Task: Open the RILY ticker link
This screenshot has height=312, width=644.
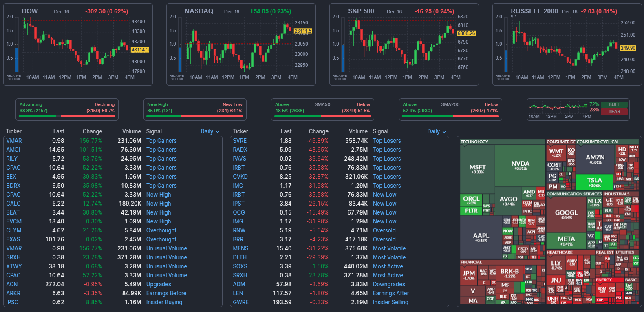Action: coord(12,159)
